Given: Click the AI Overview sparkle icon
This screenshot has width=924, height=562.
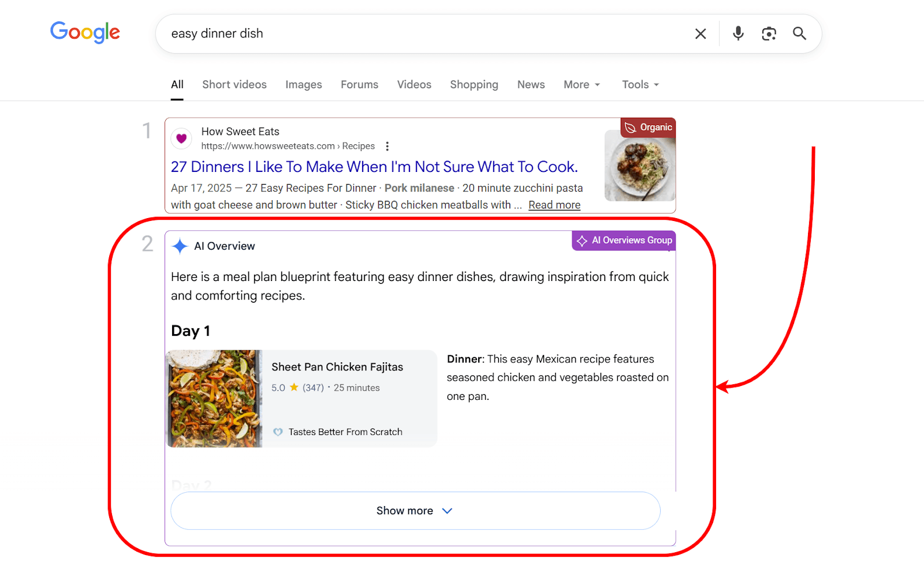Looking at the screenshot, I should coord(180,246).
